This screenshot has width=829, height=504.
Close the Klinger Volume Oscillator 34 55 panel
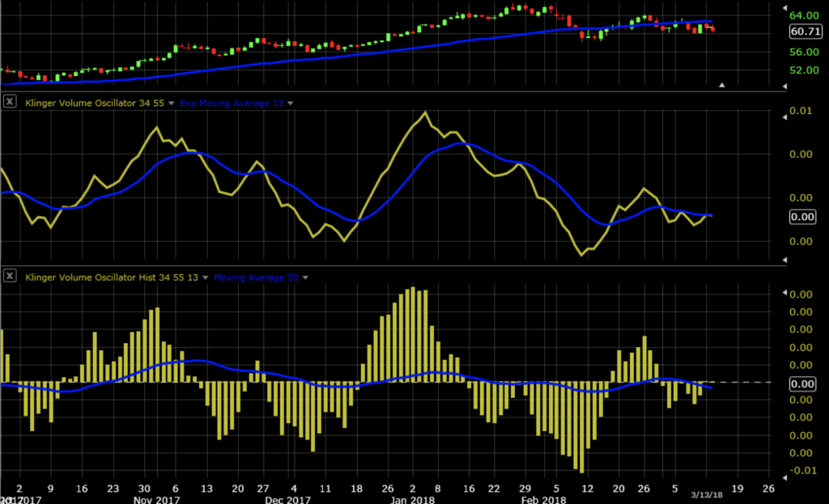10,102
